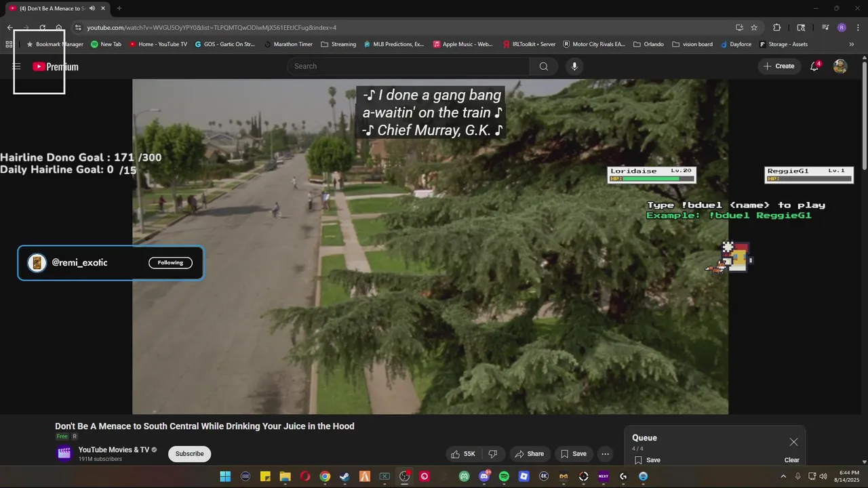Image resolution: width=868 pixels, height=488 pixels.
Task: Click the page vertical scrollbar
Action: click(865, 115)
